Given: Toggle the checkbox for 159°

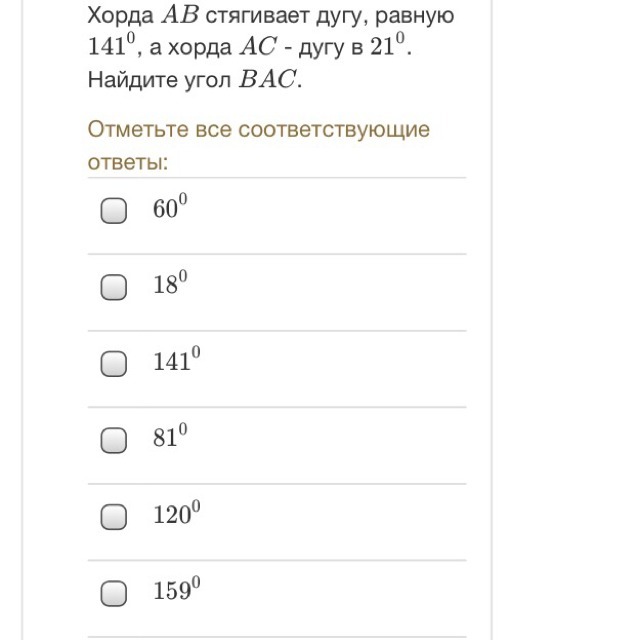Looking at the screenshot, I should click(x=115, y=593).
